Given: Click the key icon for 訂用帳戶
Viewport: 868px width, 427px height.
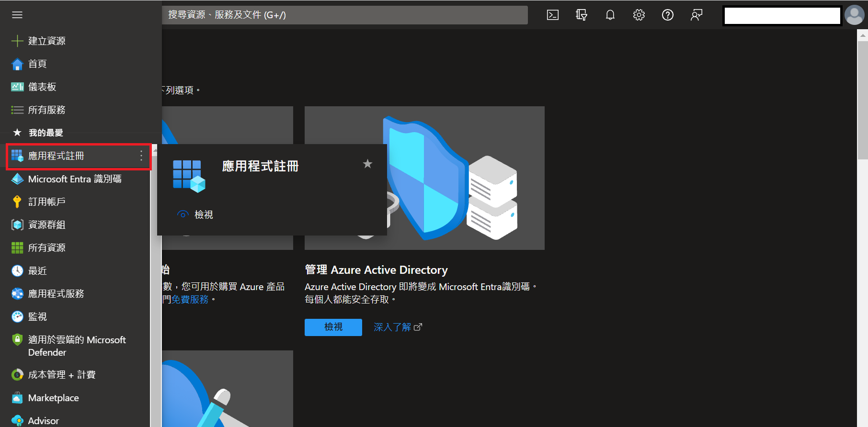Looking at the screenshot, I should tap(17, 202).
